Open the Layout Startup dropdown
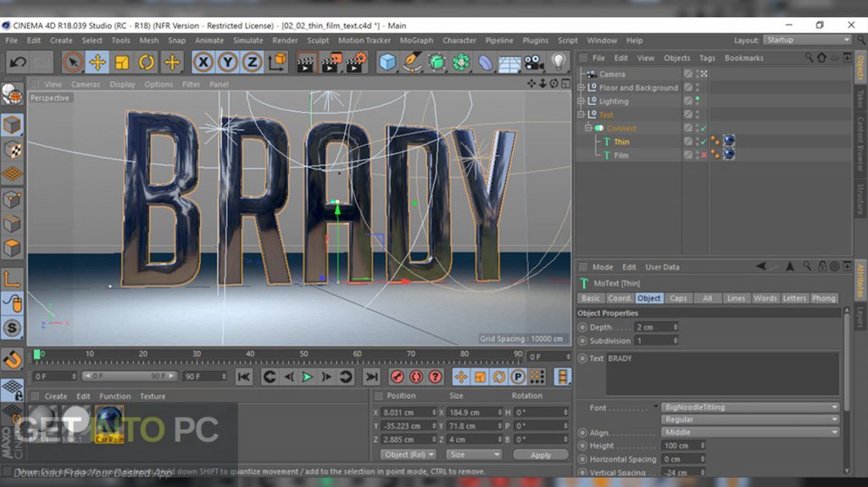868x487 pixels. 806,40
